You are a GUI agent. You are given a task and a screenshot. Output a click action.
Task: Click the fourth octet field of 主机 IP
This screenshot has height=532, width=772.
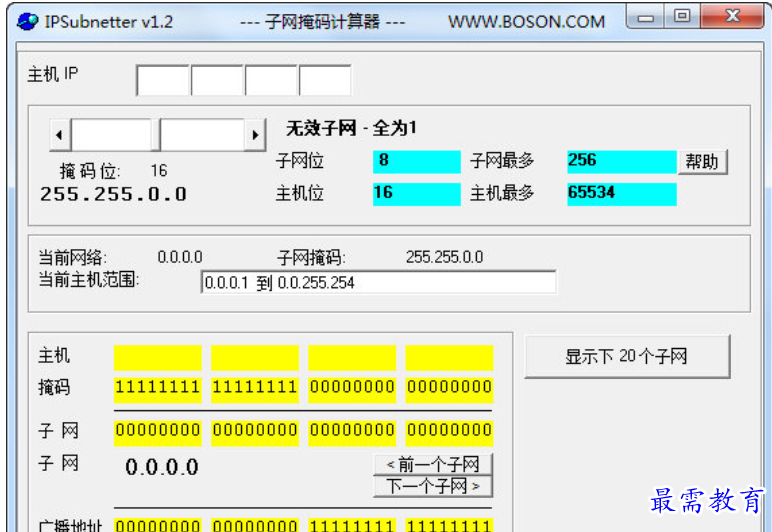325,80
